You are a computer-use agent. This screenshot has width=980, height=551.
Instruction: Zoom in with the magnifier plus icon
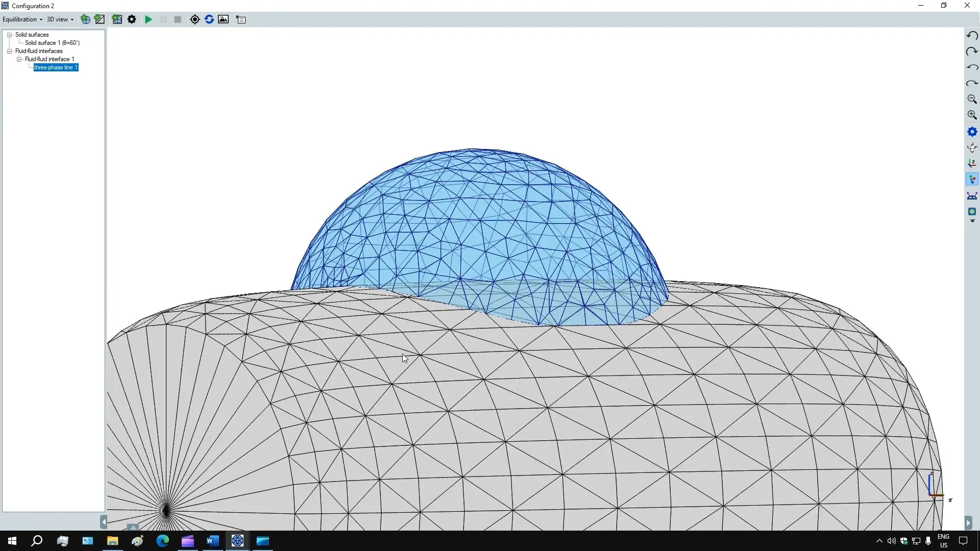pos(972,115)
